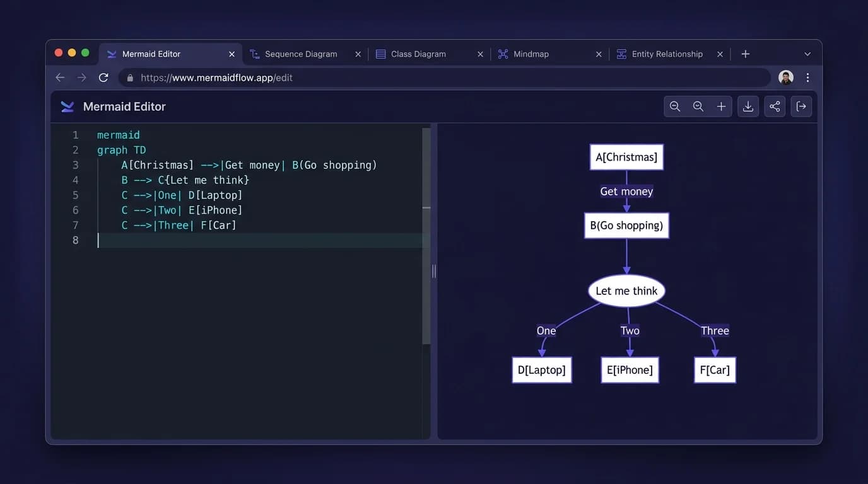The height and width of the screenshot is (484, 868).
Task: Download the diagram using the download icon
Action: (x=748, y=107)
